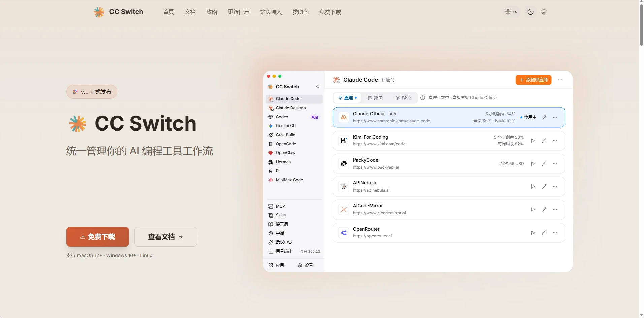Open more options for OpenRouter provider
The height and width of the screenshot is (318, 644).
tap(555, 233)
